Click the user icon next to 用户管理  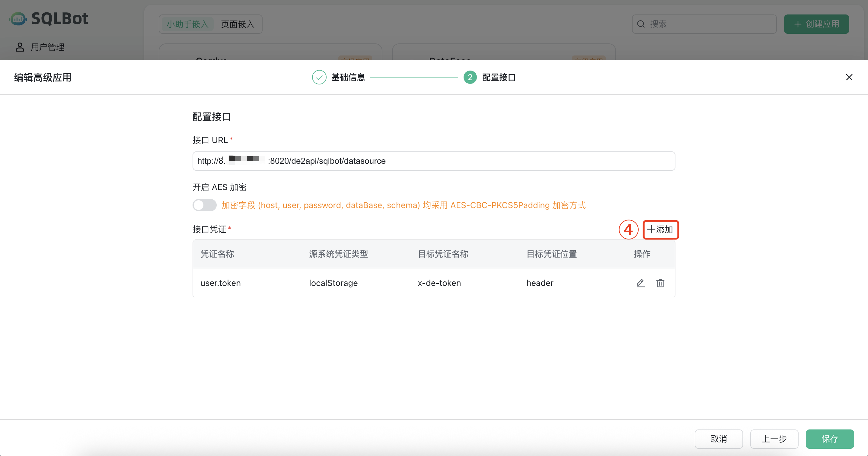(x=20, y=47)
